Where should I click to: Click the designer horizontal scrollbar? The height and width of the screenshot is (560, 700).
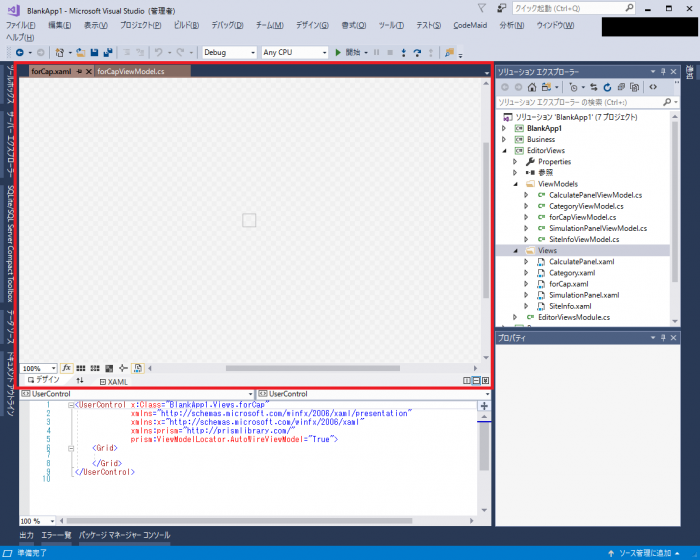300,368
